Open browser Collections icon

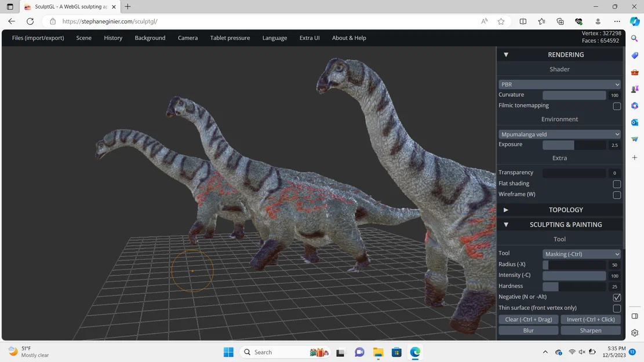click(x=560, y=21)
